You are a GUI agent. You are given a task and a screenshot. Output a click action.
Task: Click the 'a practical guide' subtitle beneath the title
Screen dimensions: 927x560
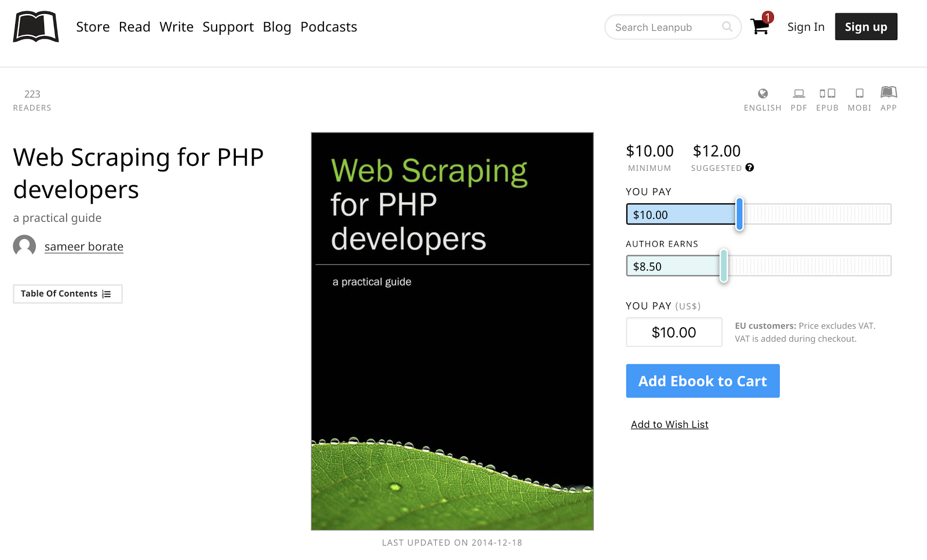coord(57,218)
